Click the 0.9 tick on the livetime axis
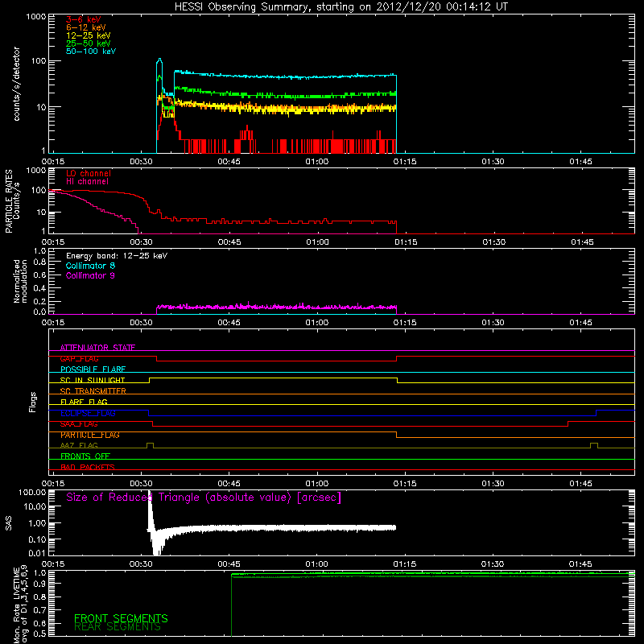The width and height of the screenshot is (644, 644). [x=39, y=583]
